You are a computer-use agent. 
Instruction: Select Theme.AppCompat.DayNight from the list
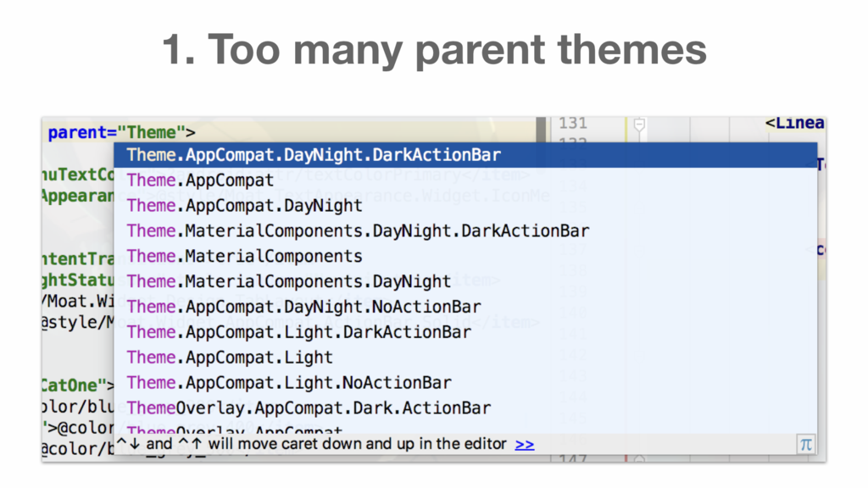pyautogui.click(x=465, y=206)
